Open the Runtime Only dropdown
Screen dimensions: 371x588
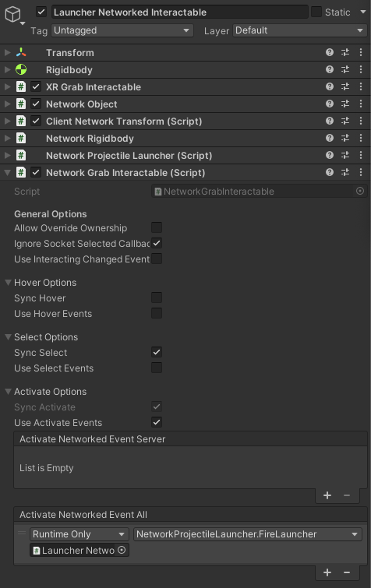click(x=79, y=534)
